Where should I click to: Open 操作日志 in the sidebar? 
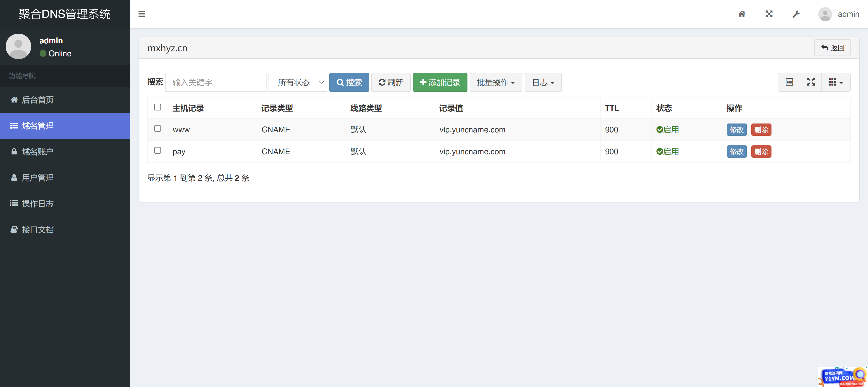click(x=65, y=203)
